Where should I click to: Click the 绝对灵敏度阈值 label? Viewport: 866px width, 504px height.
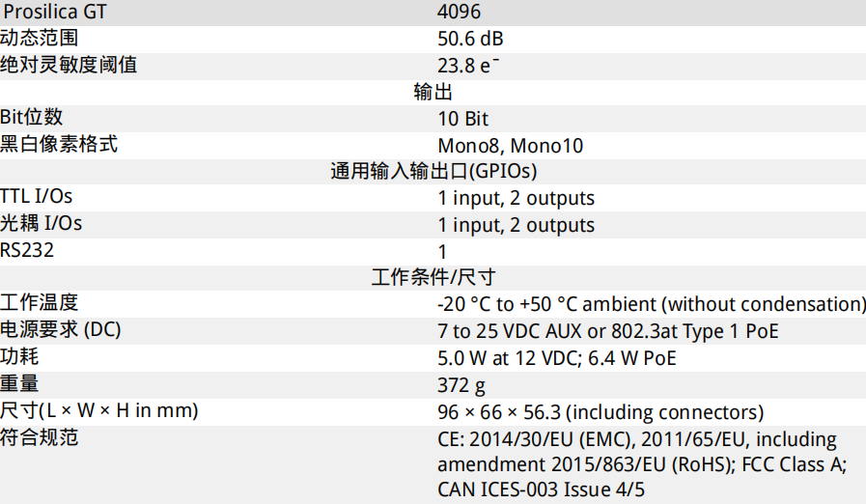pos(69,66)
